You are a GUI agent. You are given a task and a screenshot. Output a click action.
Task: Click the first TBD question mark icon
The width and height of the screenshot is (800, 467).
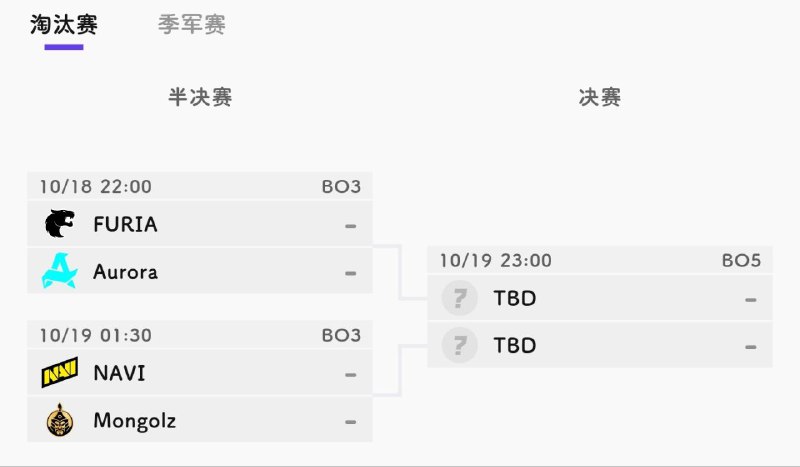pos(459,298)
